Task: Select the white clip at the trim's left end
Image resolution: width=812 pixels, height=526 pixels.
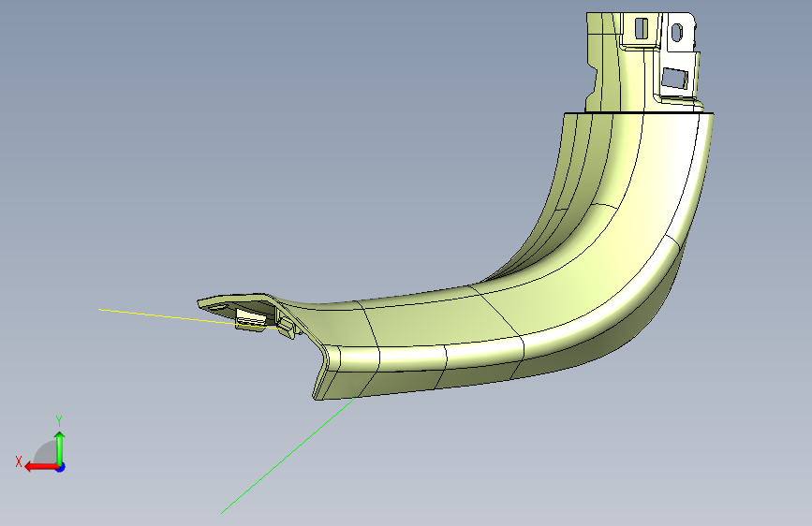Action: point(251,318)
